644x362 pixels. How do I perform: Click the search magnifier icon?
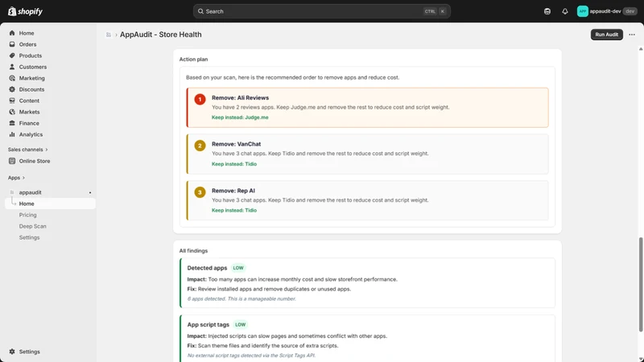[200, 11]
